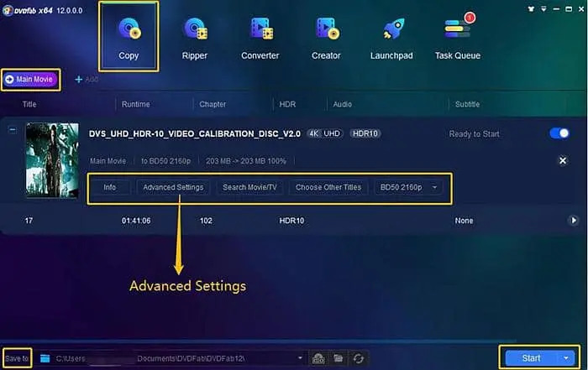This screenshot has width=588, height=370.
Task: Click the blue folder icon beside path
Action: pyautogui.click(x=45, y=358)
